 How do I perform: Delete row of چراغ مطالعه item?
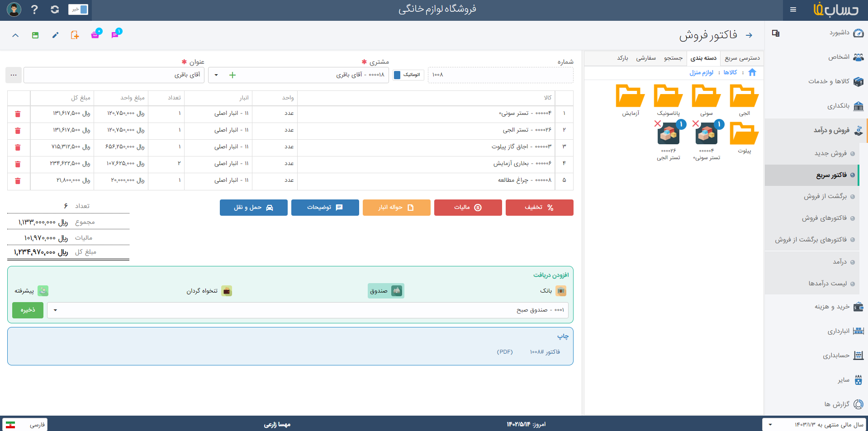(18, 181)
